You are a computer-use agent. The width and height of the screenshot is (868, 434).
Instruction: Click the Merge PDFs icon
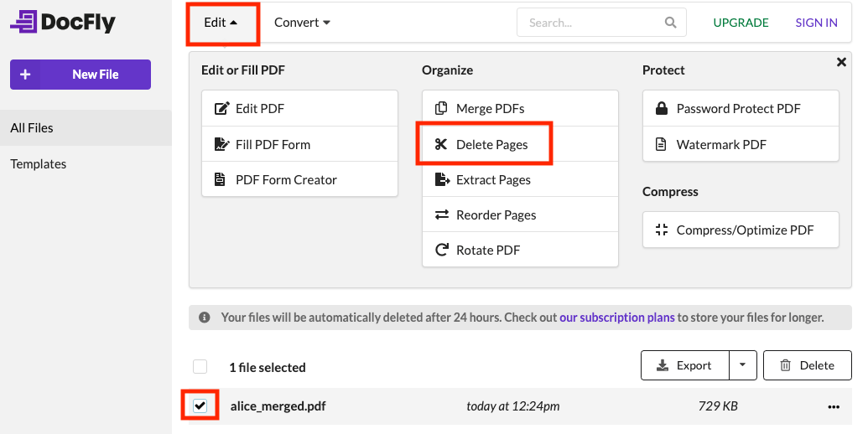pos(441,109)
